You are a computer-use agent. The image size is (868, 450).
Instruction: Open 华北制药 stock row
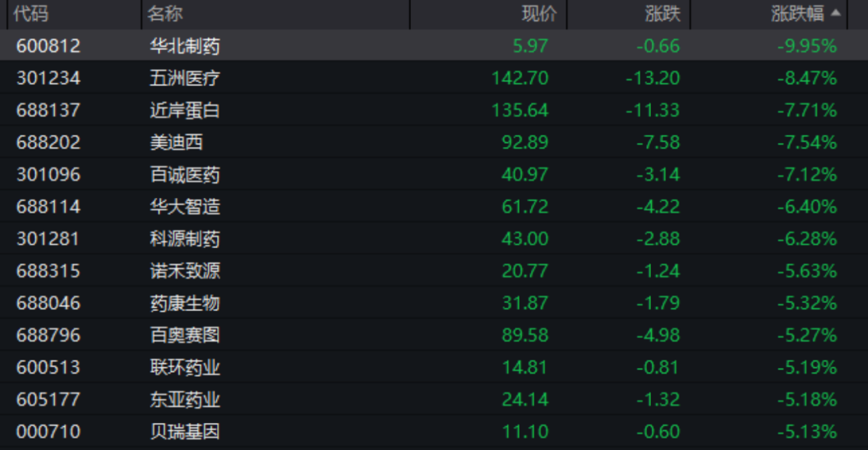pos(434,45)
